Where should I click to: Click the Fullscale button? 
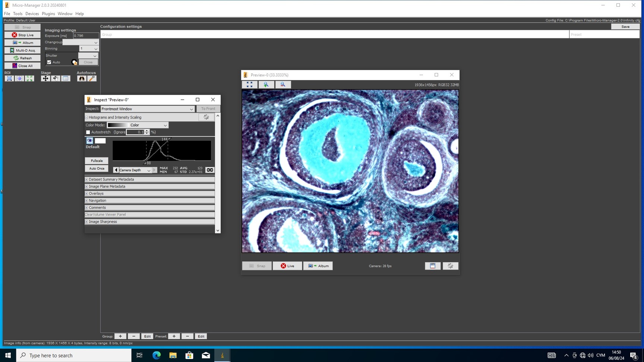click(x=97, y=161)
